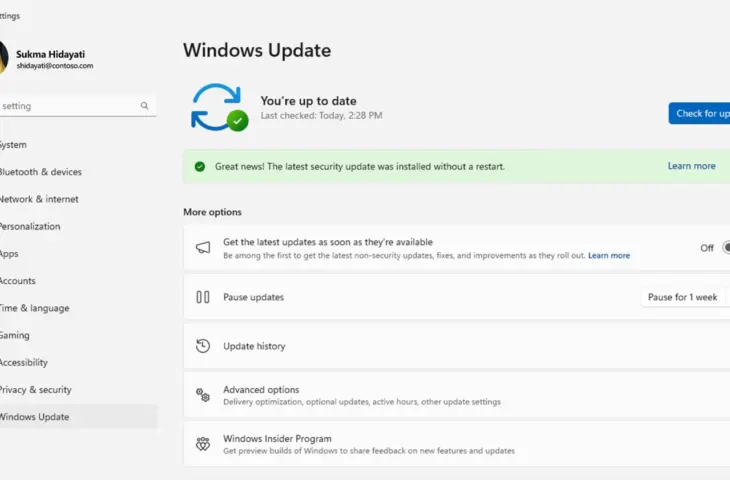The height and width of the screenshot is (480, 730).
Task: Open Sukma Hidayati's account profile picture
Action: 2,58
